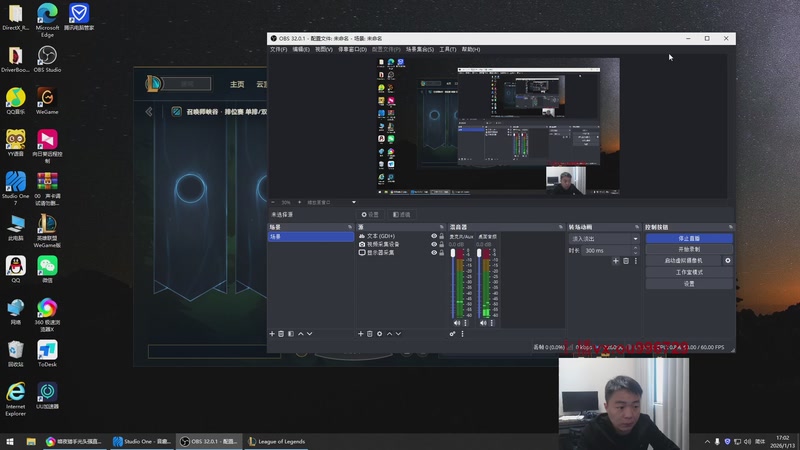The image size is (800, 450).
Task: Open 停靠窗口(D) menu in OBS
Action: tap(352, 49)
